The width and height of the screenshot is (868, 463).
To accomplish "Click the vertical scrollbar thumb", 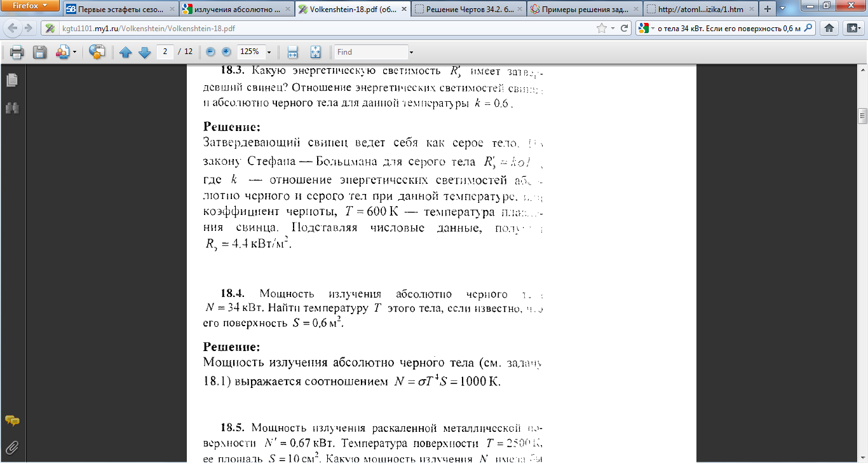I will coord(862,116).
